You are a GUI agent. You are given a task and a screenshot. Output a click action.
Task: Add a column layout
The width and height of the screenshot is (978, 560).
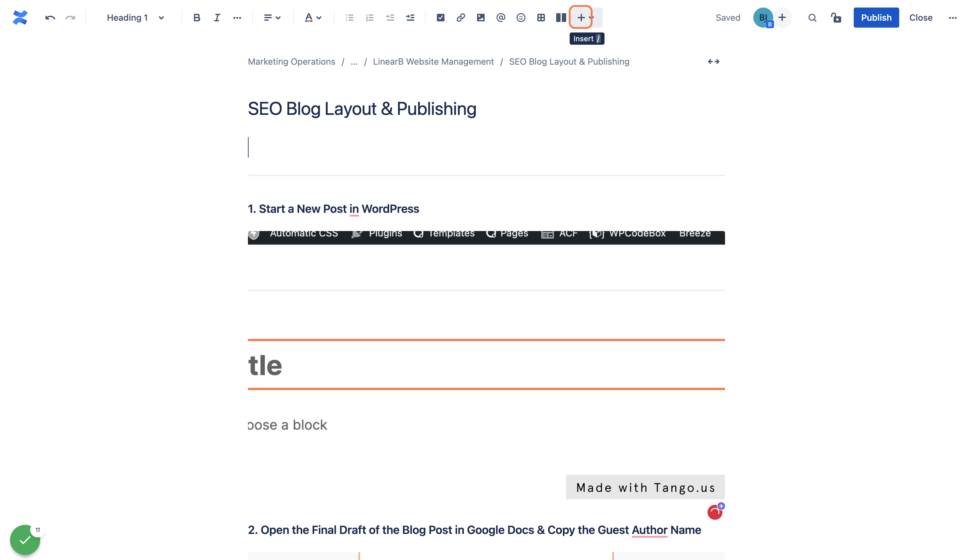click(x=561, y=18)
